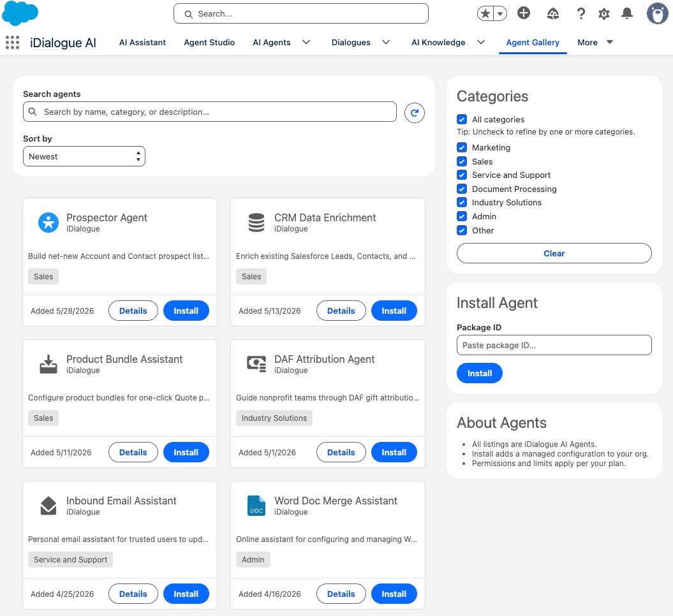The height and width of the screenshot is (616, 673).
Task: Expand the AI Agents tab chevron
Action: point(306,42)
